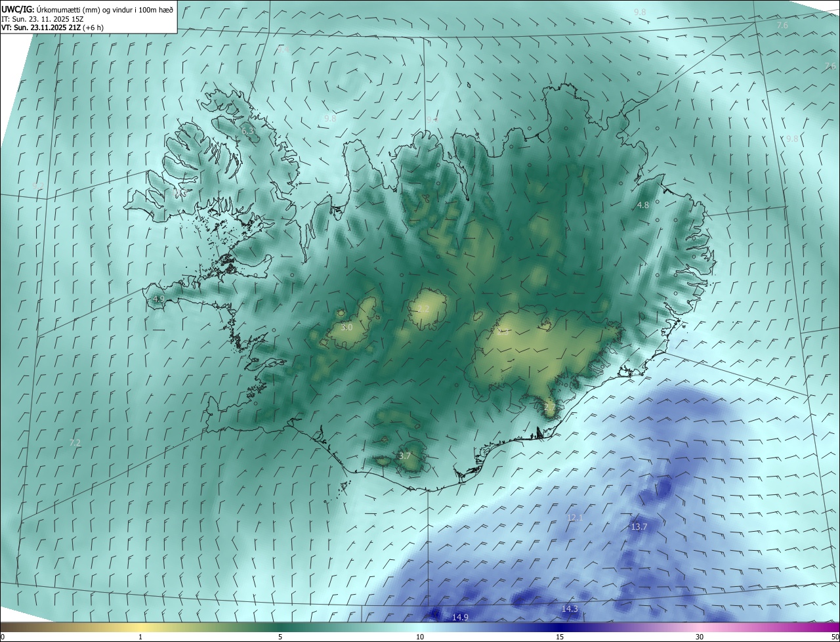Click the 3.0 value on the glacier
This screenshot has height=642, width=840.
[347, 327]
